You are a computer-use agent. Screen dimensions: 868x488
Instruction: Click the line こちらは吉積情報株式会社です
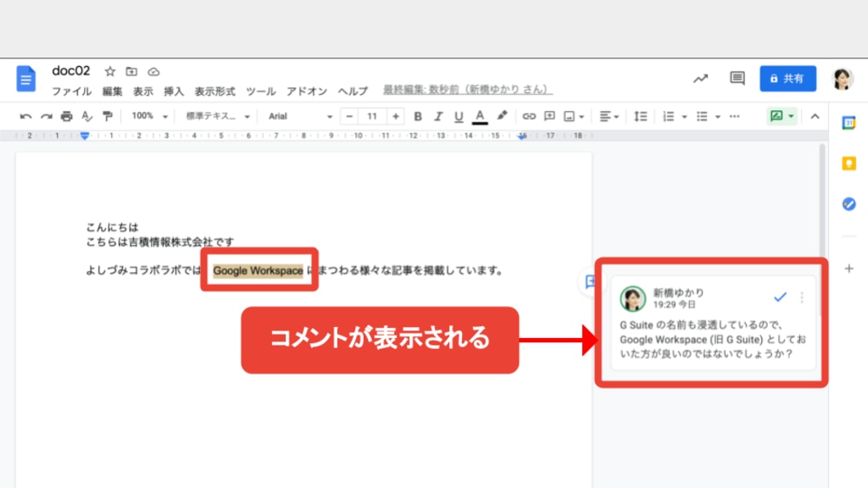click(159, 241)
